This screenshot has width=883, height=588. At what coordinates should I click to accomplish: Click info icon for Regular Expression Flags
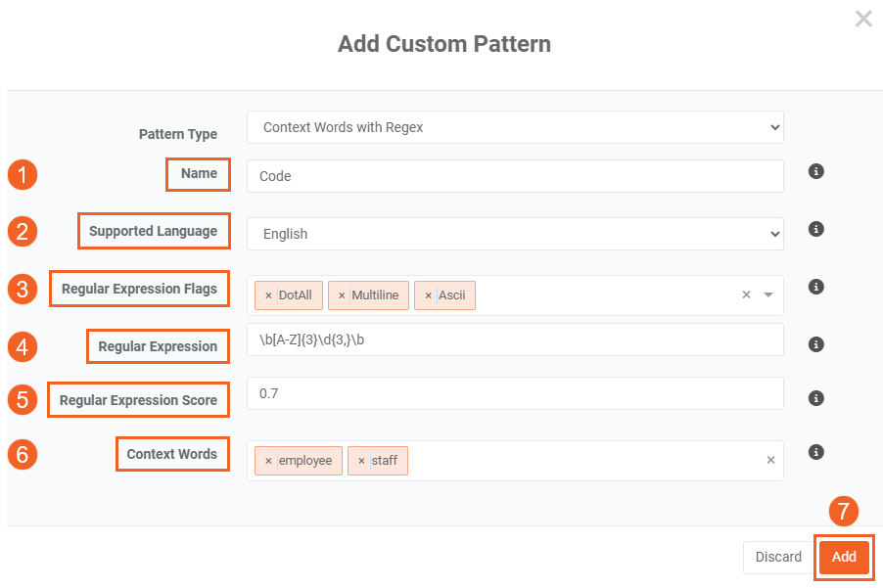tap(815, 287)
